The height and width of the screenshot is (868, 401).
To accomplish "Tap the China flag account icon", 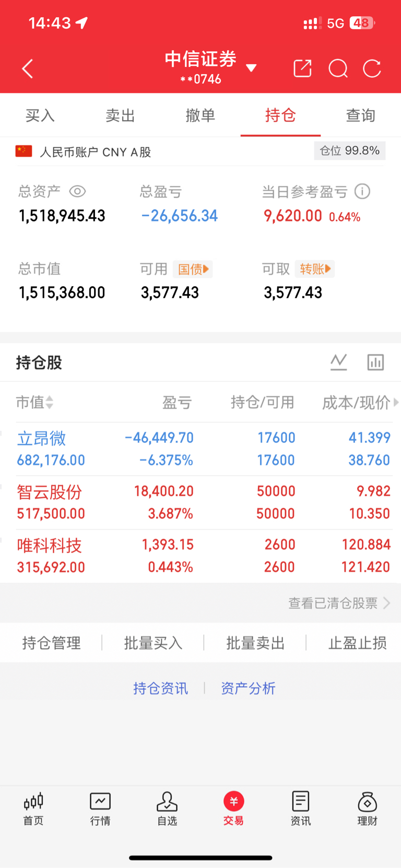I will point(24,151).
